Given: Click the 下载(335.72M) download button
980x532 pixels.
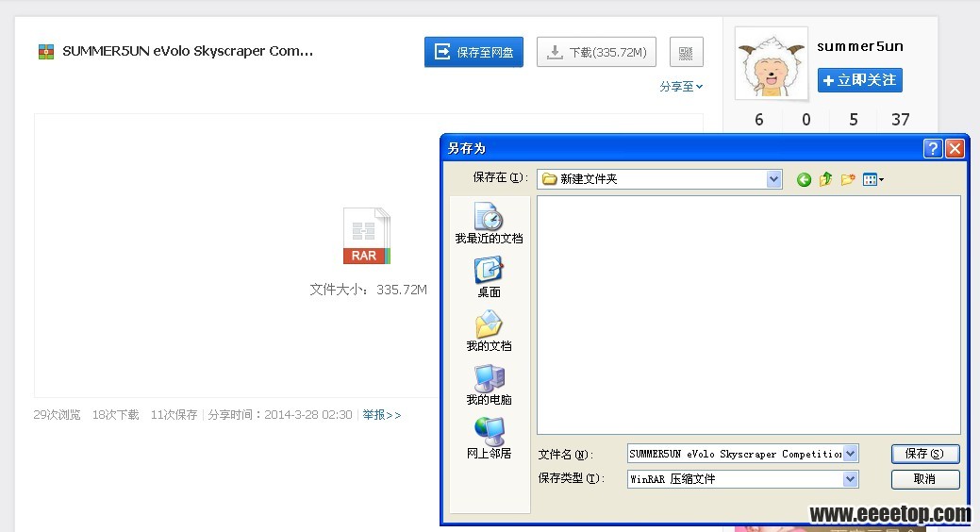Looking at the screenshot, I should pyautogui.click(x=596, y=52).
